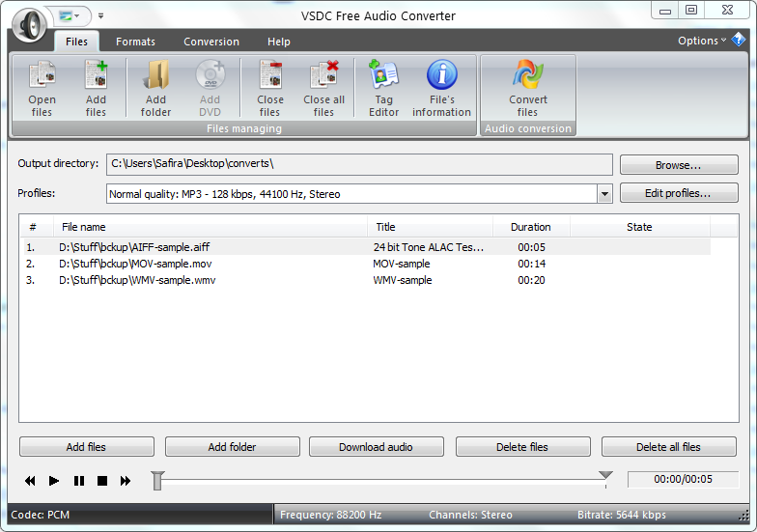Click the bottom Add files button
757x532 pixels.
point(87,447)
